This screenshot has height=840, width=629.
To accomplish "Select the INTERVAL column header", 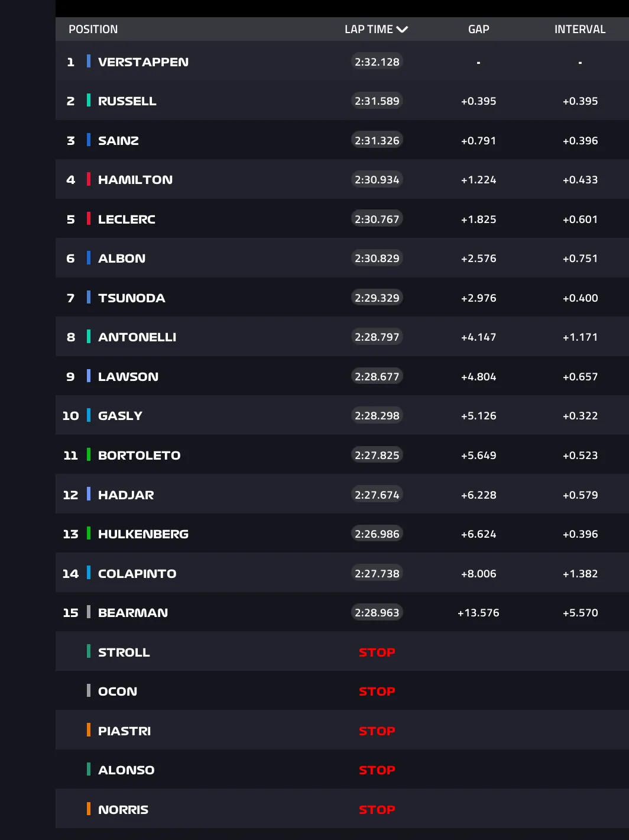I will coord(579,29).
